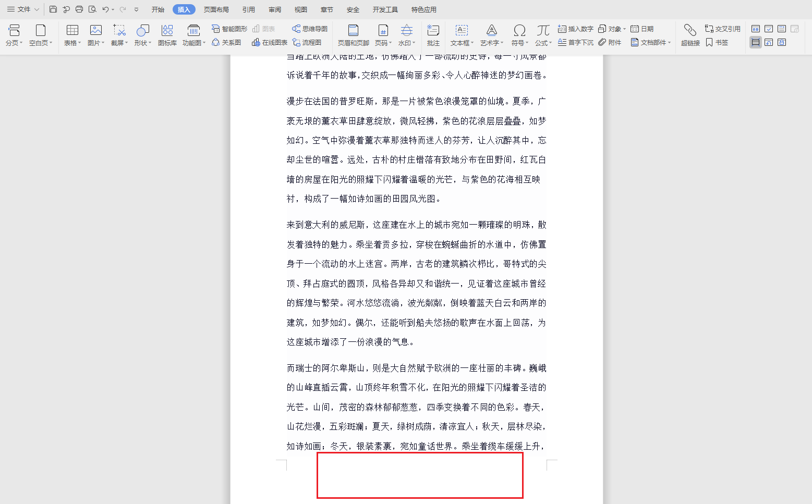Insert a 交叉引用 cross-reference

[722, 29]
